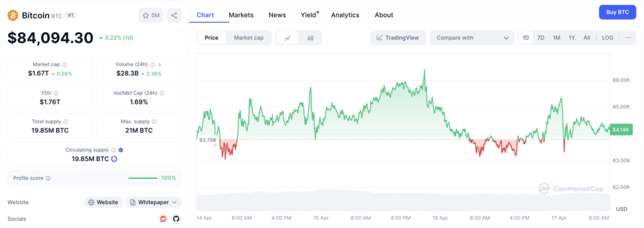Open the Analytics tab

(x=345, y=15)
